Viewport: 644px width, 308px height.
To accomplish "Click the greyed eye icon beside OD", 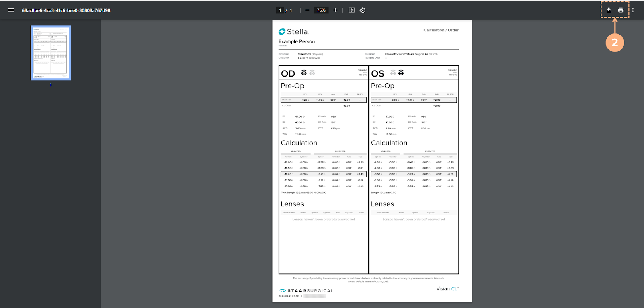I will (x=312, y=73).
